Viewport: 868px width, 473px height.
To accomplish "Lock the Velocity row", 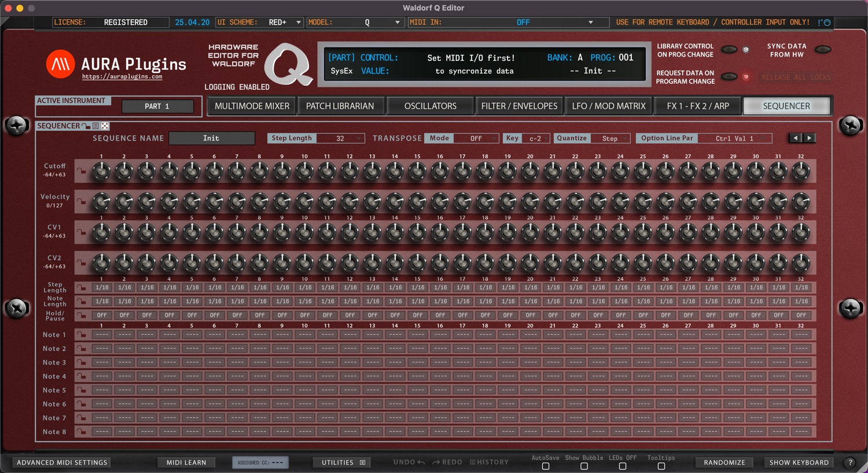I will click(82, 202).
